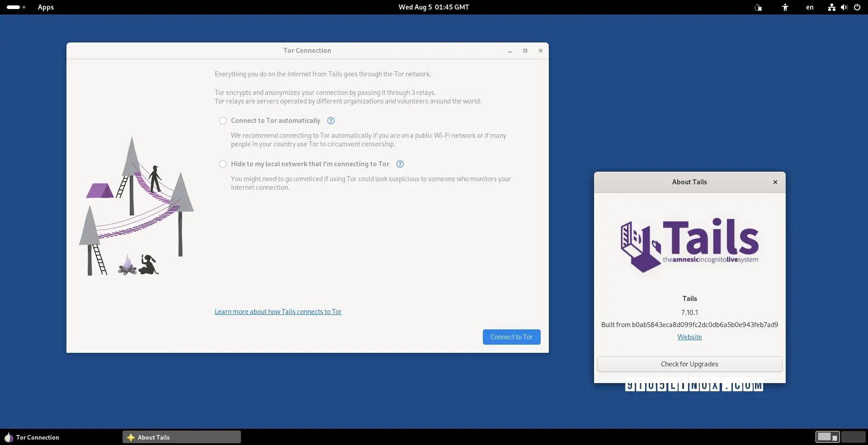The width and height of the screenshot is (868, 445).
Task: Open the Apps menu in top bar
Action: (46, 7)
